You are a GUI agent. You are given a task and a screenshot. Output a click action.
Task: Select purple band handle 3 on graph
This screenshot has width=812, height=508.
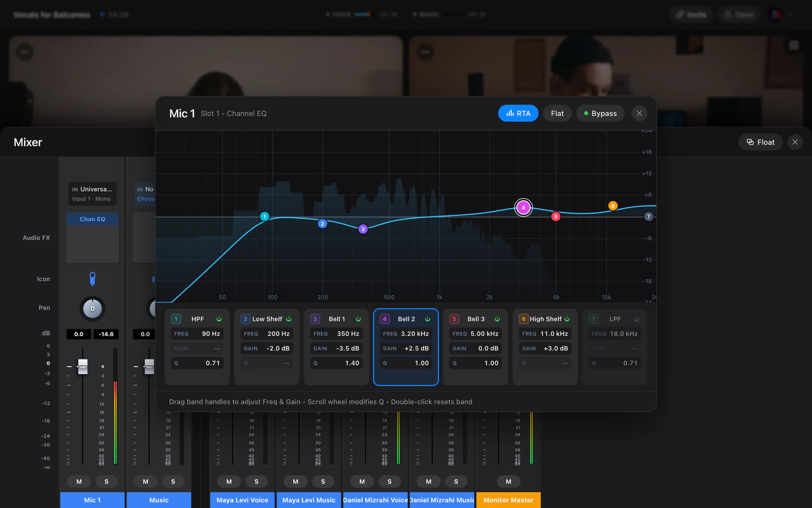[x=363, y=229]
